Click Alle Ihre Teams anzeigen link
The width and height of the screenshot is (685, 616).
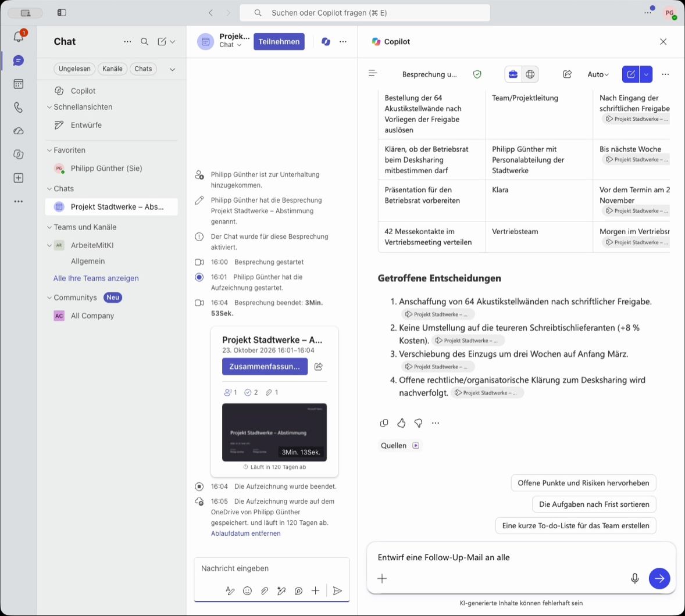96,278
